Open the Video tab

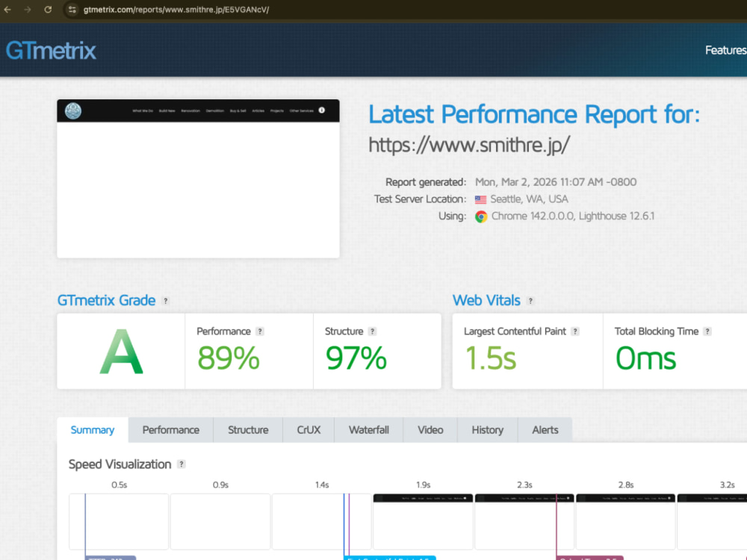[x=431, y=430]
